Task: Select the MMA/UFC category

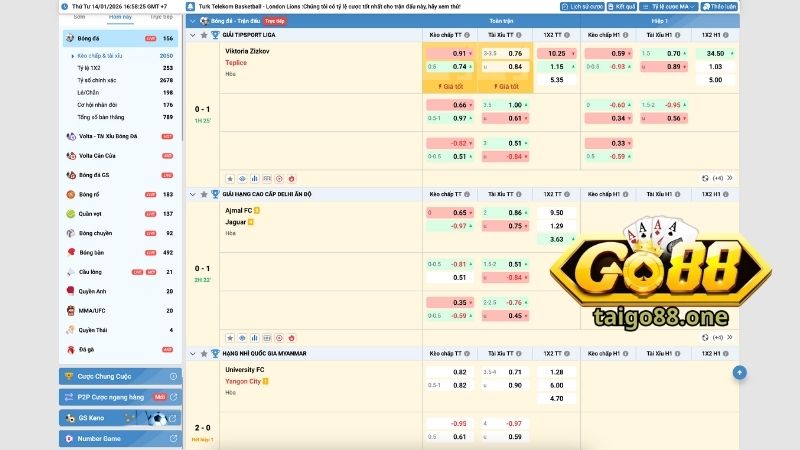Action: click(x=120, y=311)
